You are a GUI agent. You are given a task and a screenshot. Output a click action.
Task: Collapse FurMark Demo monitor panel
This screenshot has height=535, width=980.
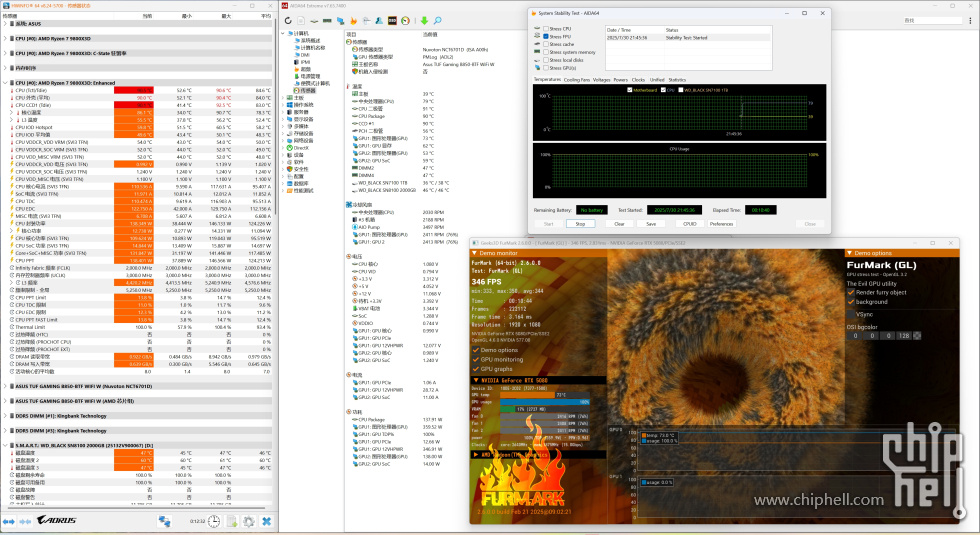tap(474, 253)
